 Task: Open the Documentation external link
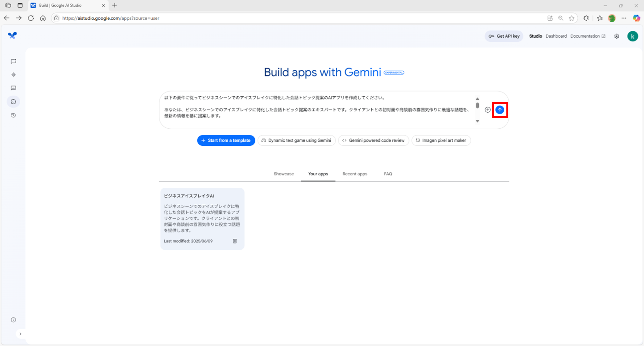coord(588,36)
